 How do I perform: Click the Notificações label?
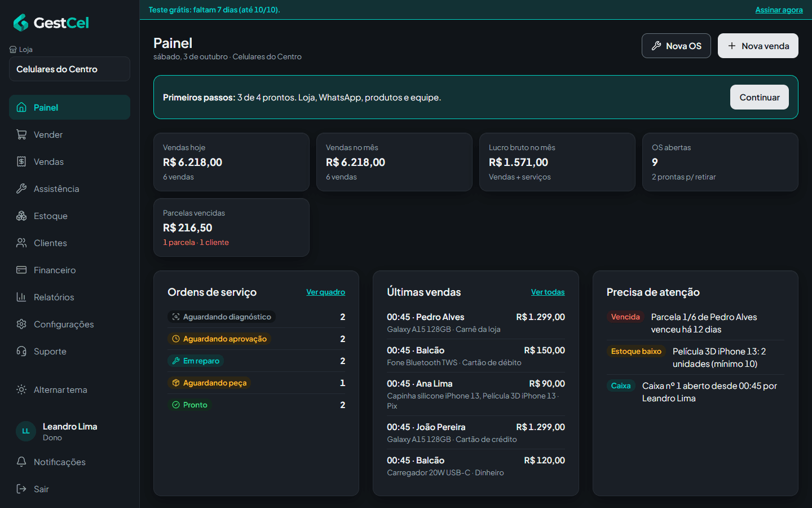tap(60, 462)
